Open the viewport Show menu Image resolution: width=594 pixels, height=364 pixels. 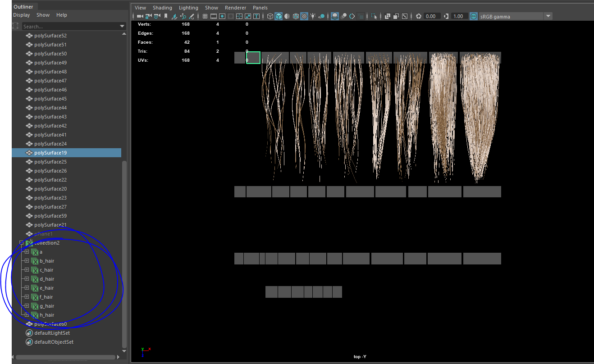[211, 8]
